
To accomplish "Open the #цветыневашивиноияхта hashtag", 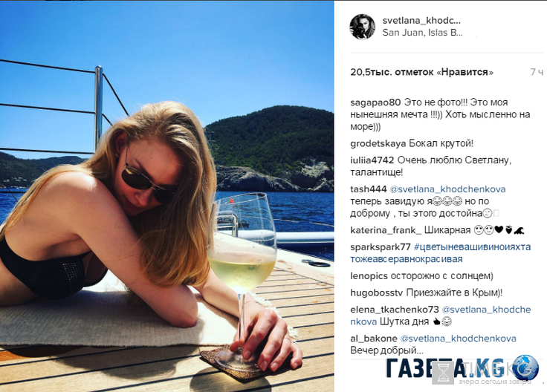I will (473, 247).
